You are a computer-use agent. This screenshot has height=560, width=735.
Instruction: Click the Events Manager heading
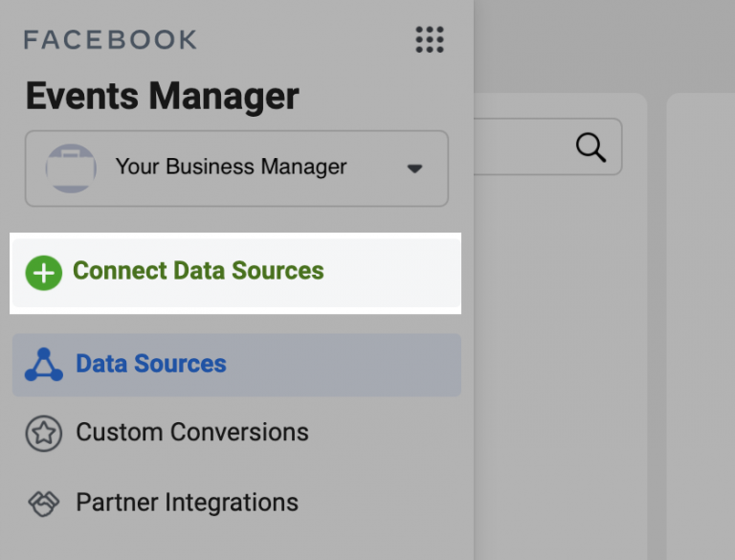(x=162, y=97)
